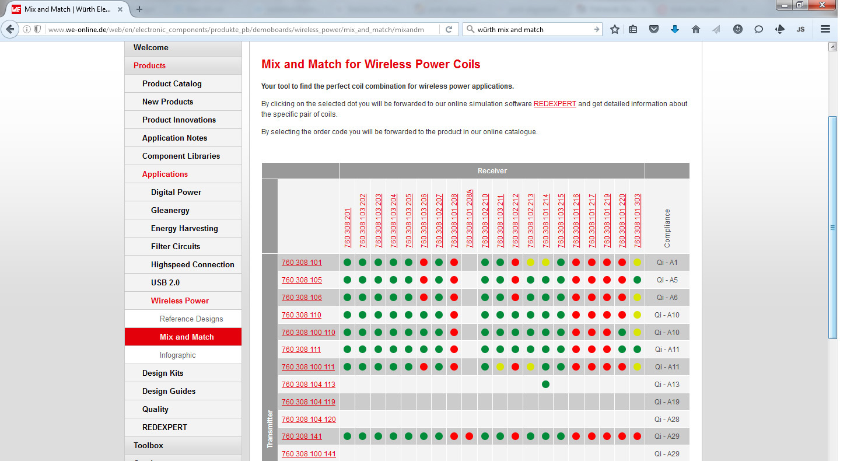Show site information for we-online.de
868x461 pixels.
tap(27, 29)
